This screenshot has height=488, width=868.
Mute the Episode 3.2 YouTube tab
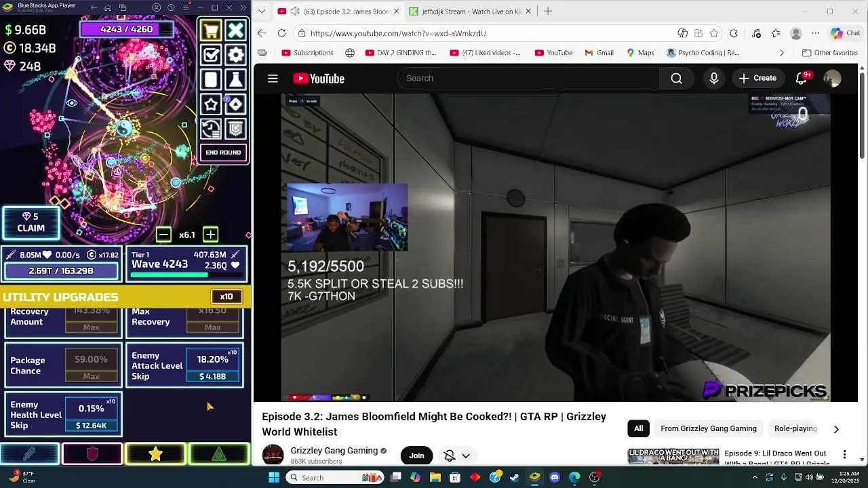295,12
